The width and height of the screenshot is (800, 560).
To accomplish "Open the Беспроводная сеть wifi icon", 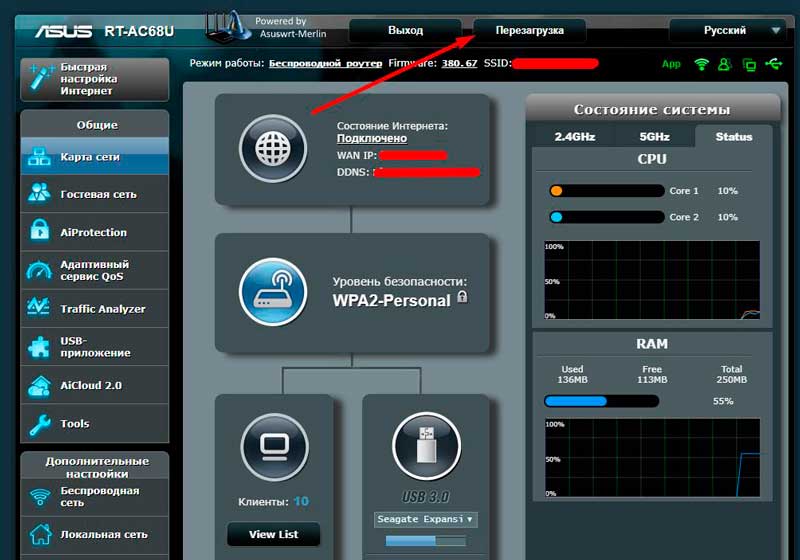I will (x=40, y=496).
